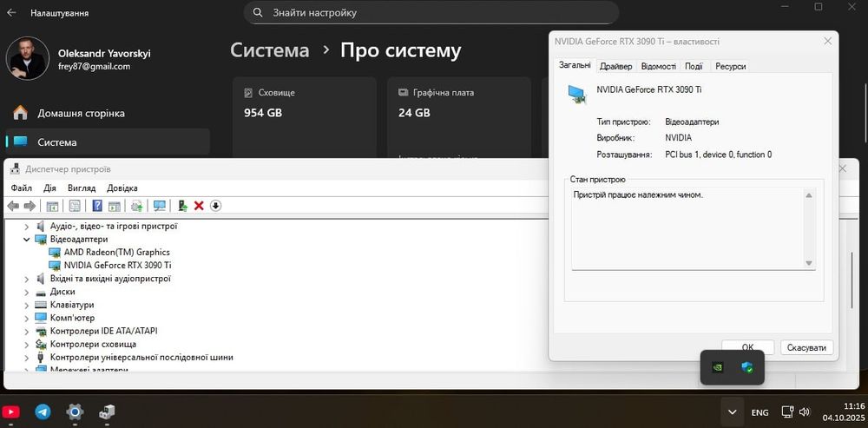This screenshot has height=428, width=868.
Task: Click the red X Uninstall device icon
Action: 200,206
